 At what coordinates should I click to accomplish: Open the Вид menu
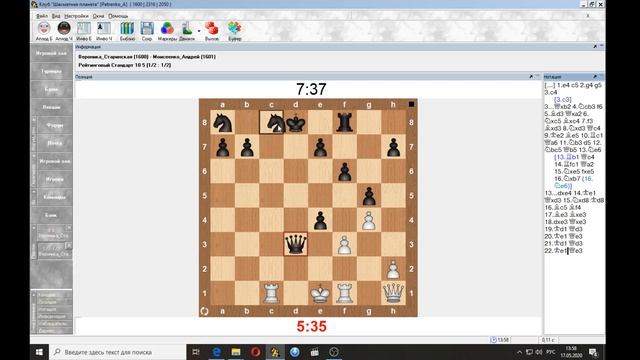(x=56, y=16)
